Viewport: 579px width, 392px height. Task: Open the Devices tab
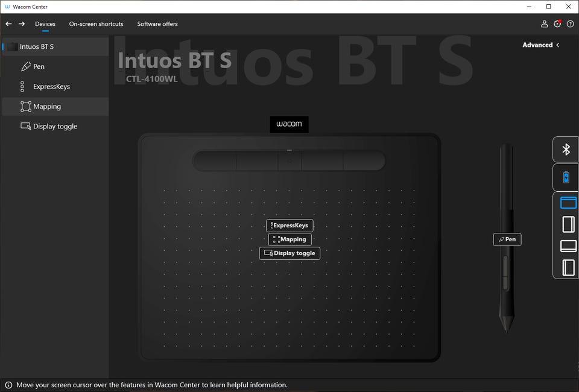tap(45, 24)
